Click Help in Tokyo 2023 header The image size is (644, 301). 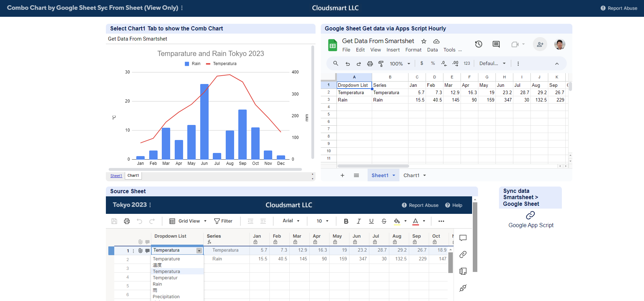(454, 205)
